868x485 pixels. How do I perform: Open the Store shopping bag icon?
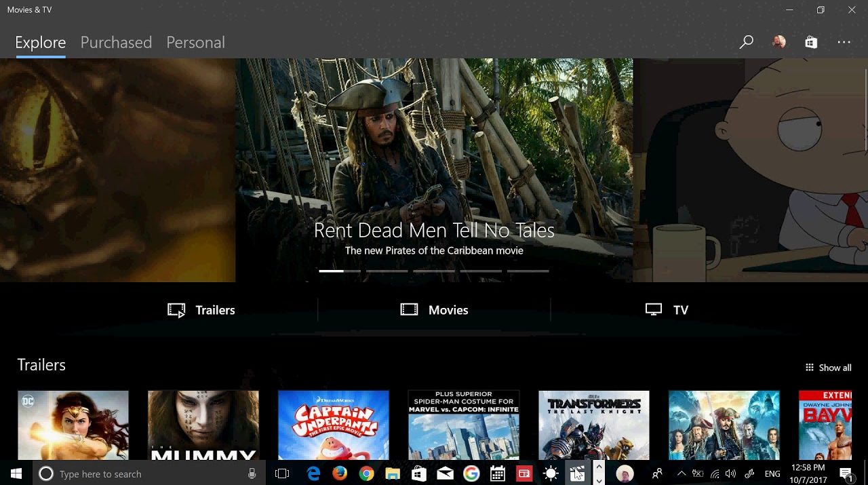[811, 42]
